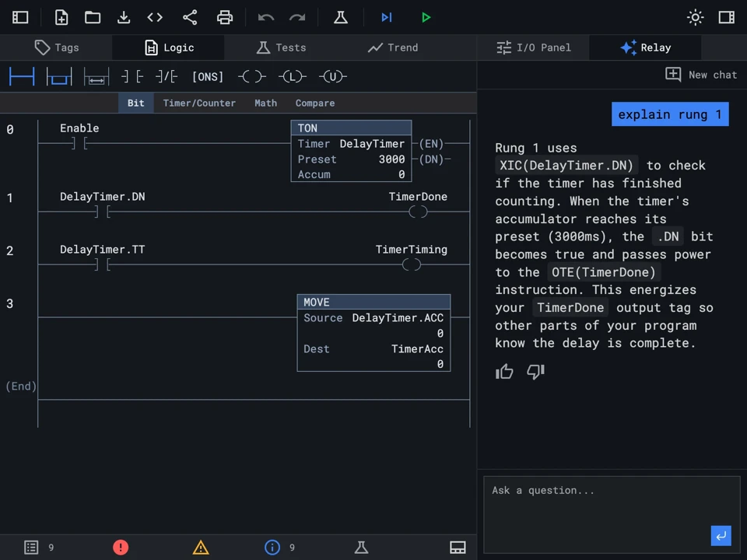Run tests with the top toolbar flask icon

(340, 18)
